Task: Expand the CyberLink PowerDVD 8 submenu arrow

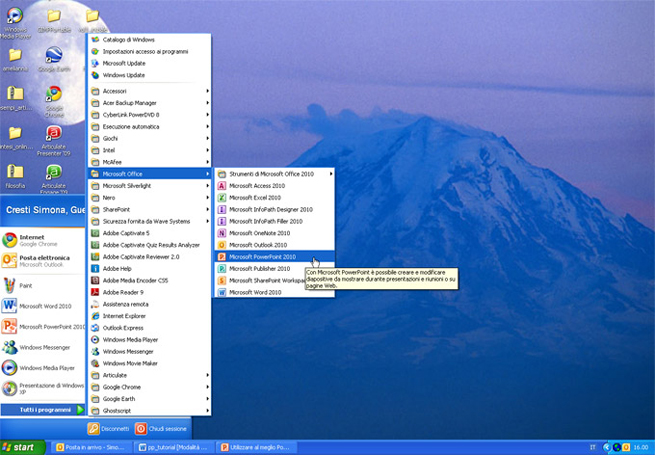Action: coord(207,114)
